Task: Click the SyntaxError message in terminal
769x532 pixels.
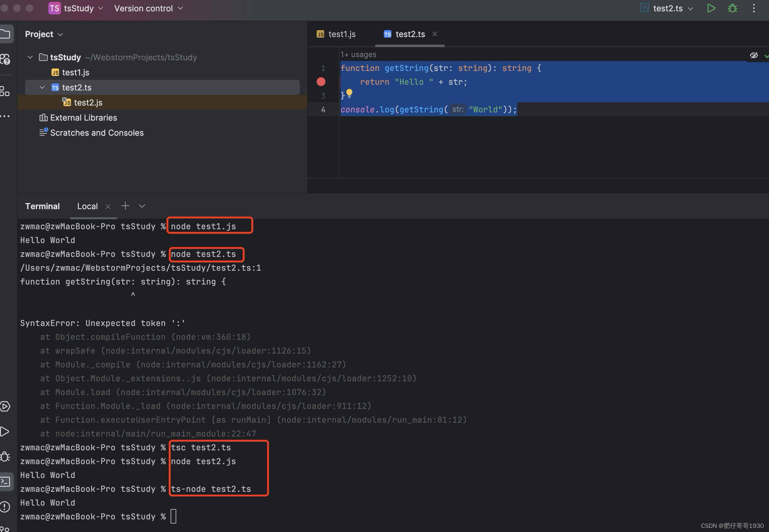Action: (103, 323)
